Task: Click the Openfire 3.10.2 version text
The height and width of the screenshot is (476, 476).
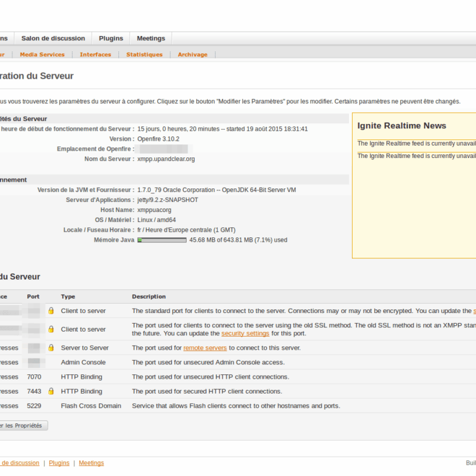Action: [158, 139]
